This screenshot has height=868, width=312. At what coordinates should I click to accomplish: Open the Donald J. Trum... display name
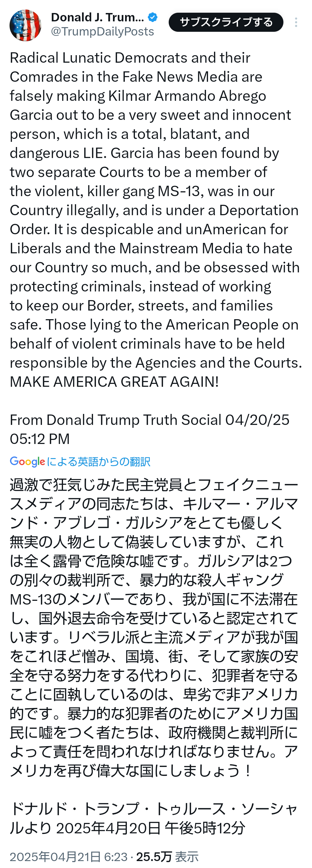click(97, 17)
